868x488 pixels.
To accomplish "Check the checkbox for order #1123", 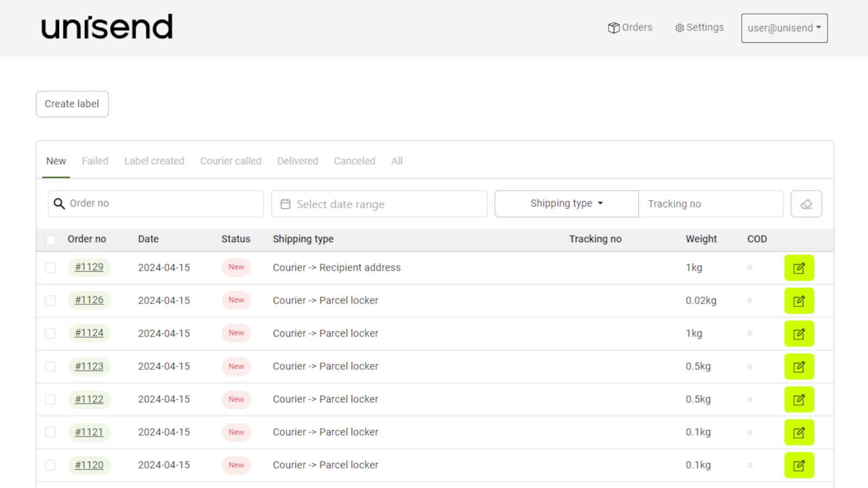I will click(x=50, y=367).
